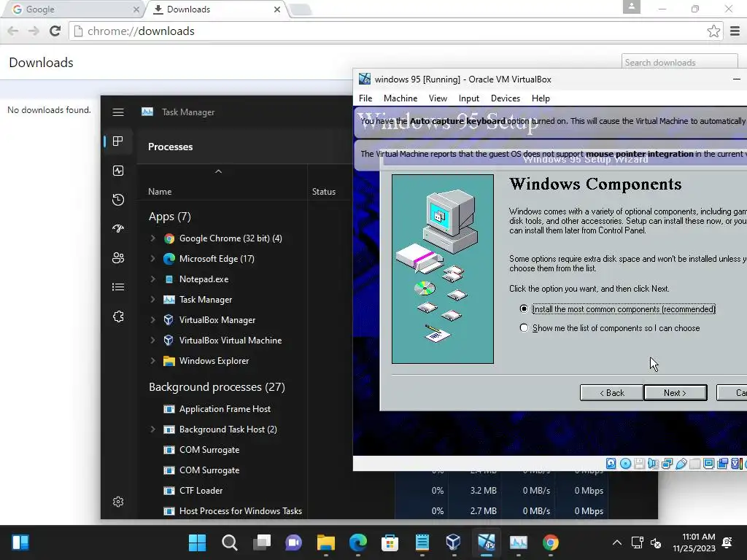Open the VirtualBox View menu

pos(438,98)
